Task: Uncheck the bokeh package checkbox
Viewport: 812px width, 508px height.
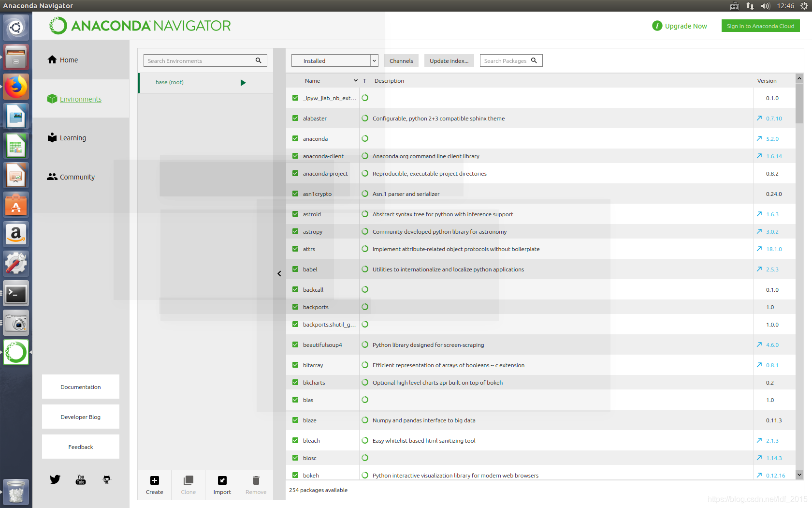Action: click(295, 475)
